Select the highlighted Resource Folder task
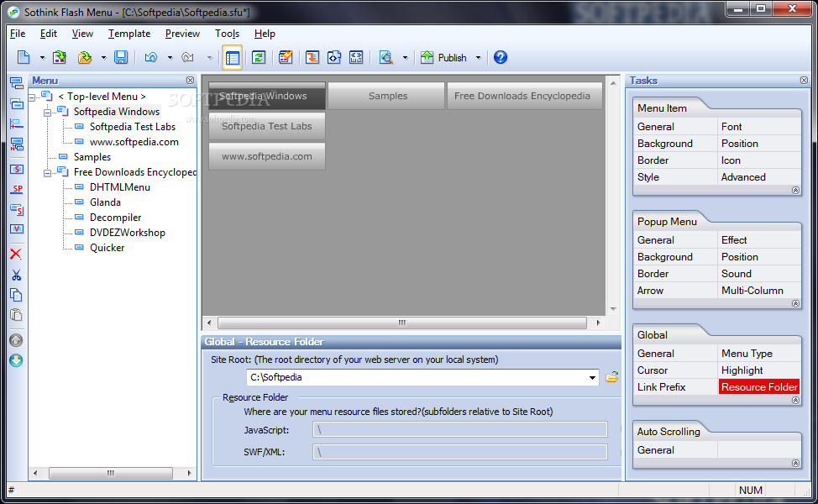818x504 pixels. click(x=759, y=387)
